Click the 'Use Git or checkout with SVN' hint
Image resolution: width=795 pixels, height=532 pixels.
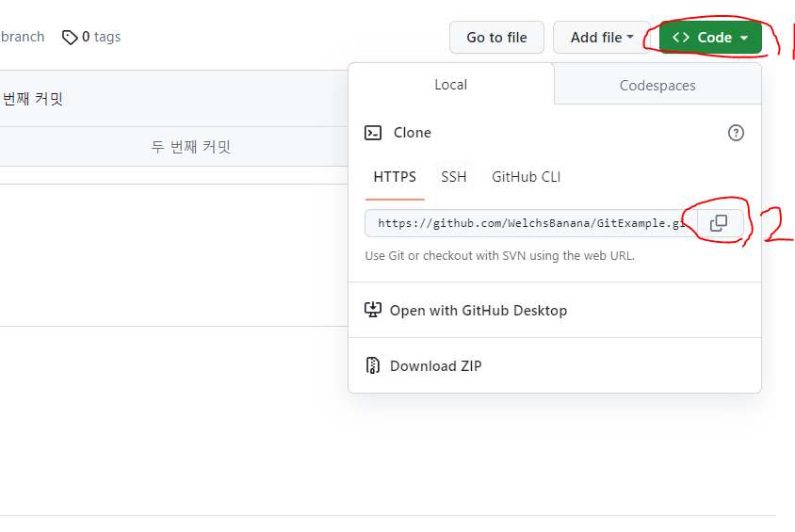tap(499, 256)
